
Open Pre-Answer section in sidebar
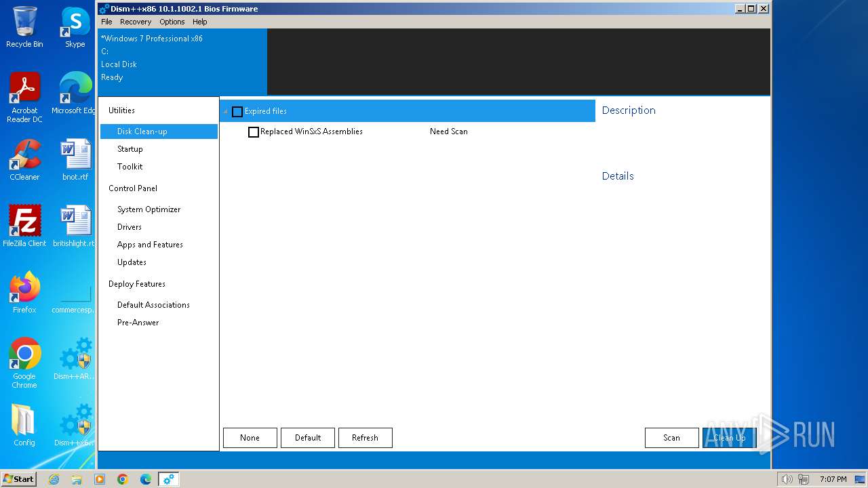click(159, 323)
